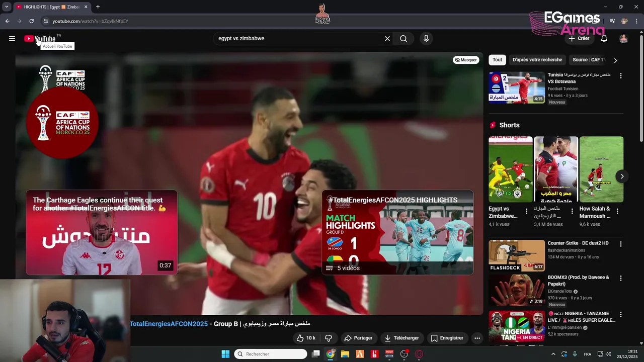Open options for Egypt vs Zimbabwe short
Image resolution: width=644 pixels, height=362 pixels.
click(526, 211)
